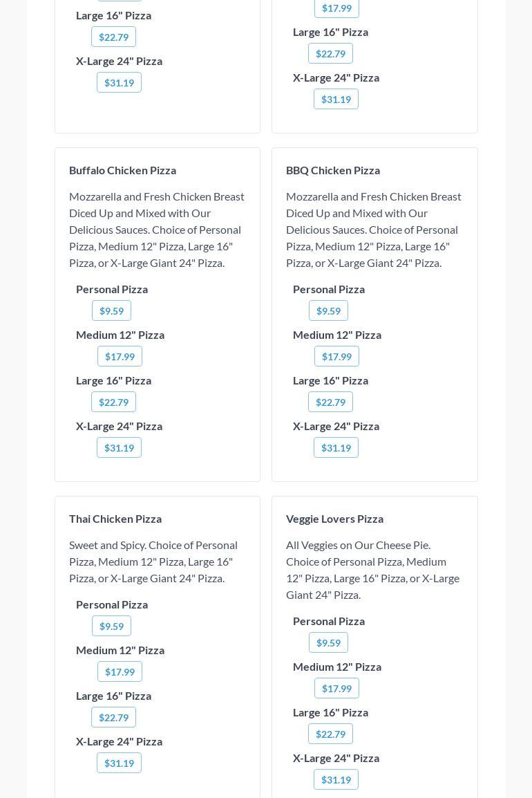Image resolution: width=532 pixels, height=798 pixels.
Task: Pick $22.79 Large Thai Chicken Pizza
Action: point(113,717)
